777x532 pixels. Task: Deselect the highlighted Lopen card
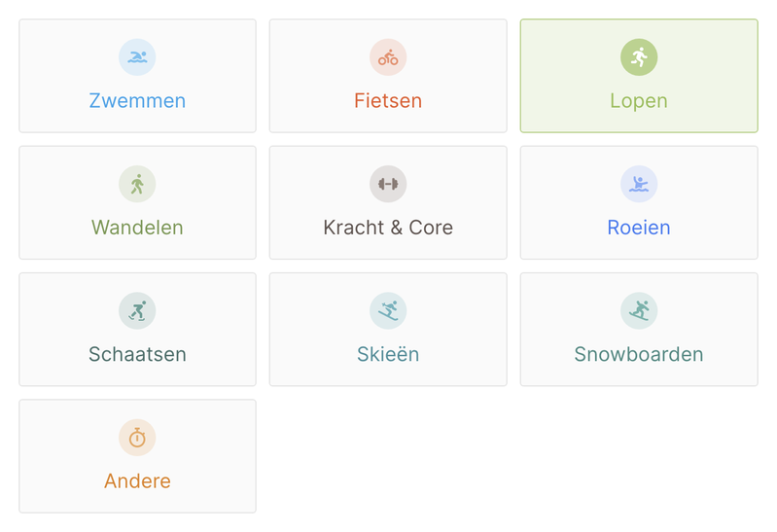click(639, 76)
